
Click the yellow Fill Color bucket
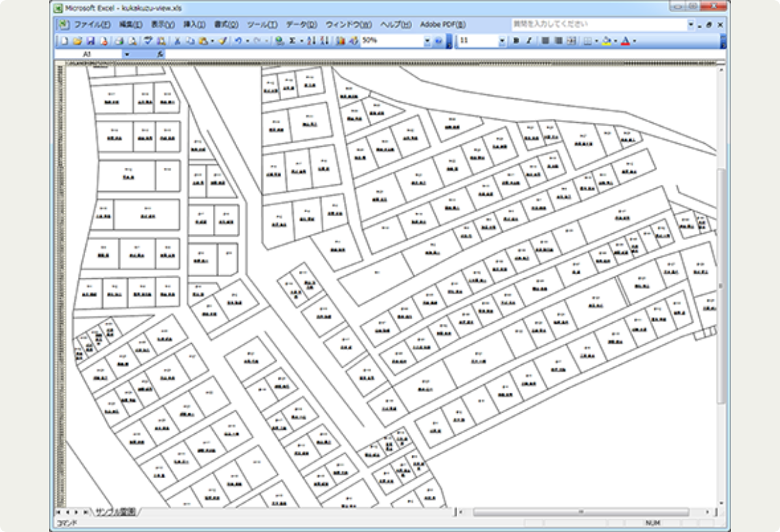pyautogui.click(x=607, y=41)
